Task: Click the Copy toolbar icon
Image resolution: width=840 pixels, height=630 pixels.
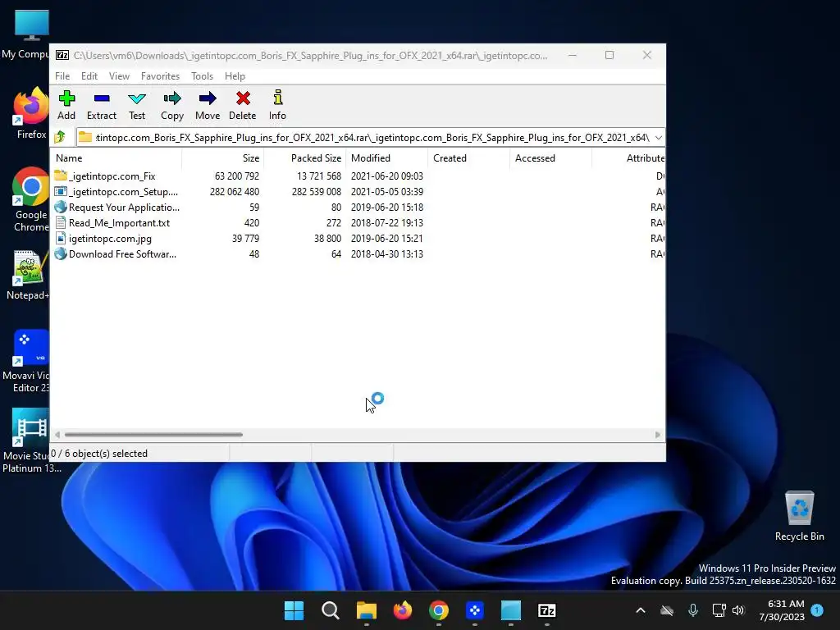Action: (172, 98)
